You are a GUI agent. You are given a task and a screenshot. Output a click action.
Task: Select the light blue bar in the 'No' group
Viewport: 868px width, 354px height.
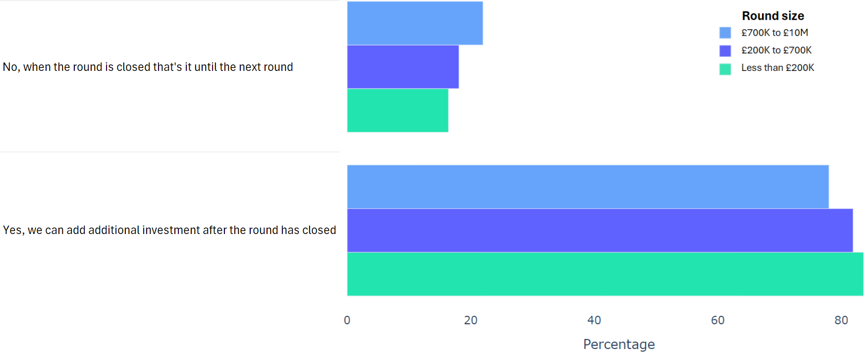click(x=415, y=23)
